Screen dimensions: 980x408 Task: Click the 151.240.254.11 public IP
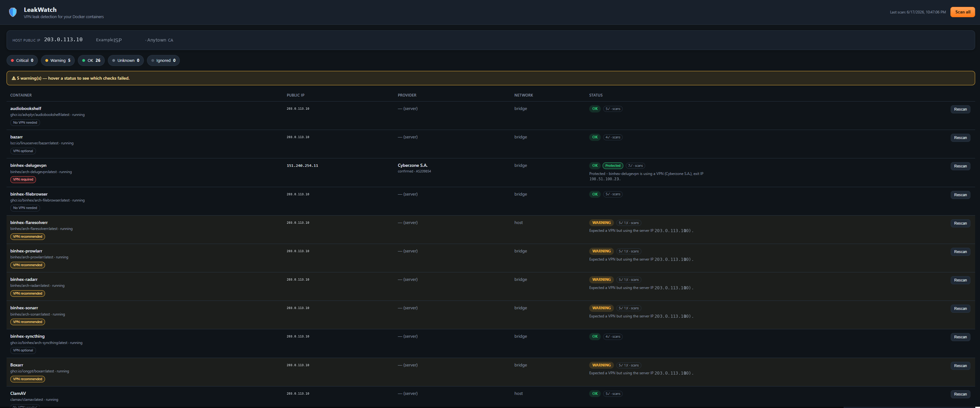302,166
